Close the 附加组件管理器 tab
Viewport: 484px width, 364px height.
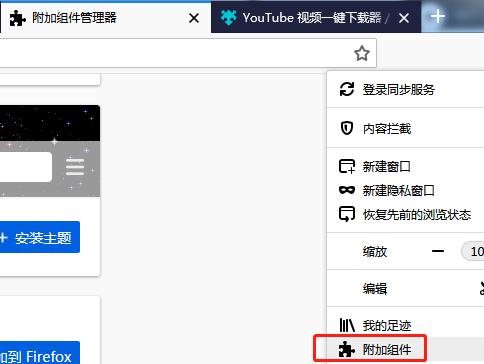coord(194,18)
